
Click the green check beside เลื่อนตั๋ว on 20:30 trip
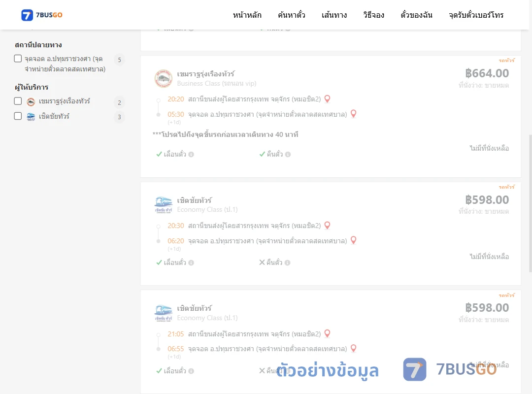tap(159, 263)
